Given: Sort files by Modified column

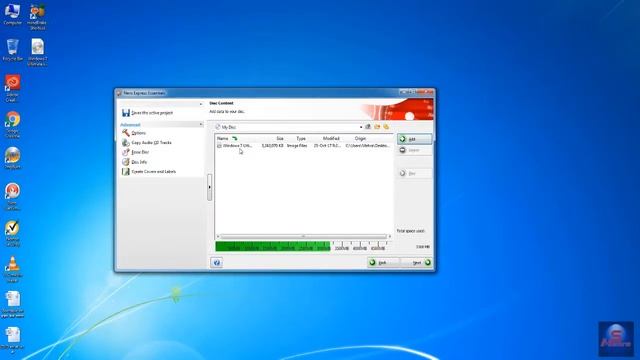Looking at the screenshot, I should tap(331, 139).
